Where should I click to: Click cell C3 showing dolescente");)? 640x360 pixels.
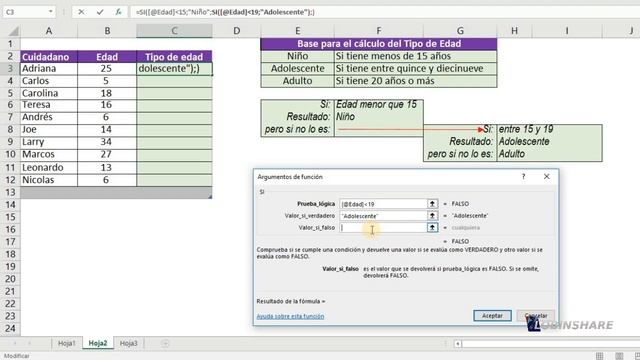[174, 69]
